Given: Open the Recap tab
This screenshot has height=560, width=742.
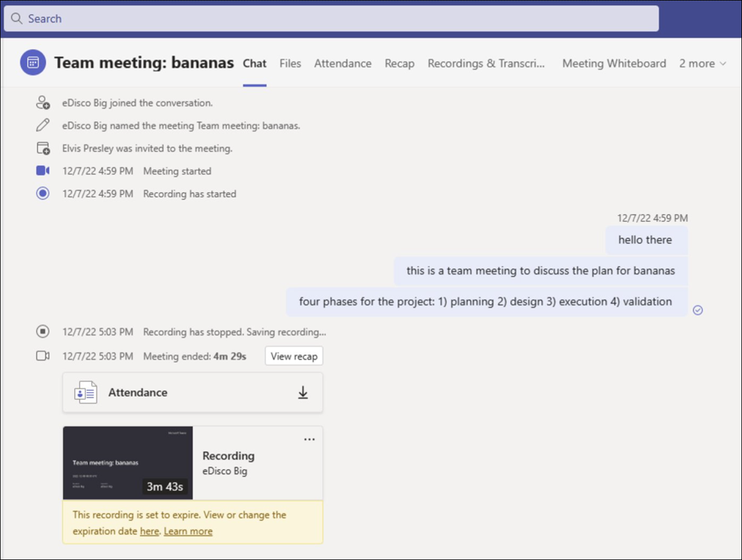Looking at the screenshot, I should (x=399, y=64).
